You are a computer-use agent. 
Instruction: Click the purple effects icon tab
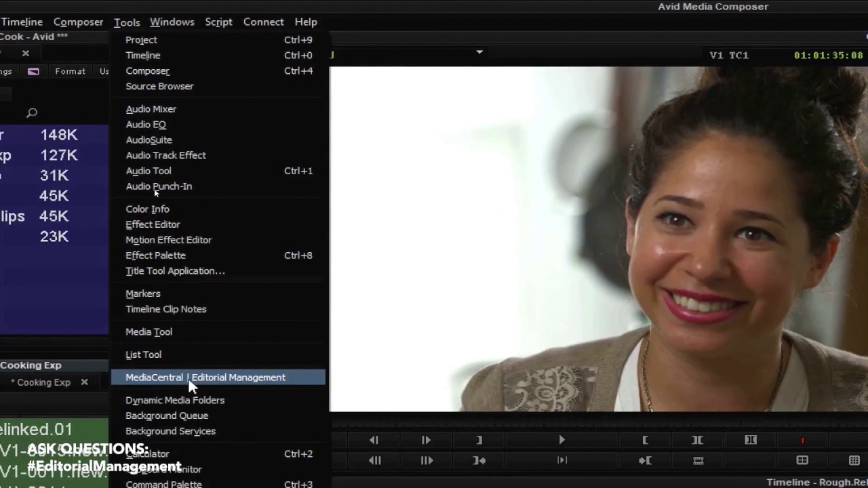[33, 71]
